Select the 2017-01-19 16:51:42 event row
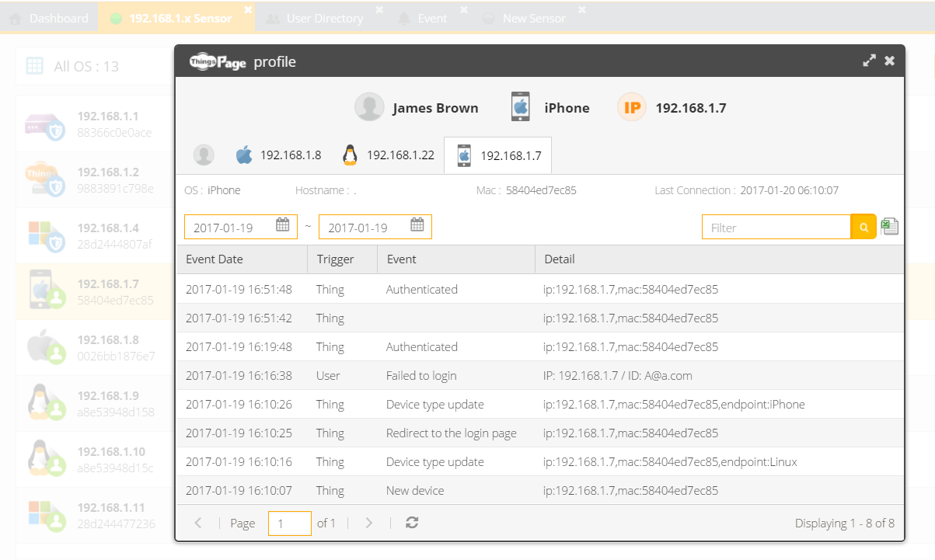Image resolution: width=935 pixels, height=560 pixels. 540,318
